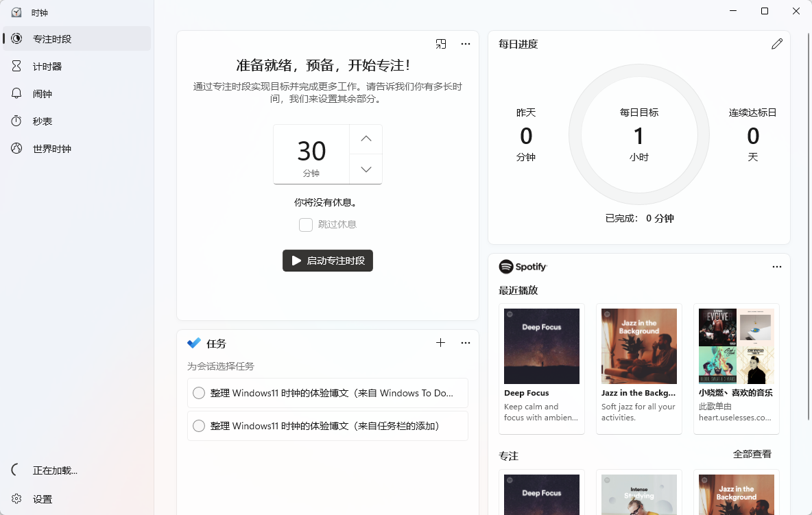Select task radio 来自任务栏的添加
812x515 pixels.
(199, 426)
